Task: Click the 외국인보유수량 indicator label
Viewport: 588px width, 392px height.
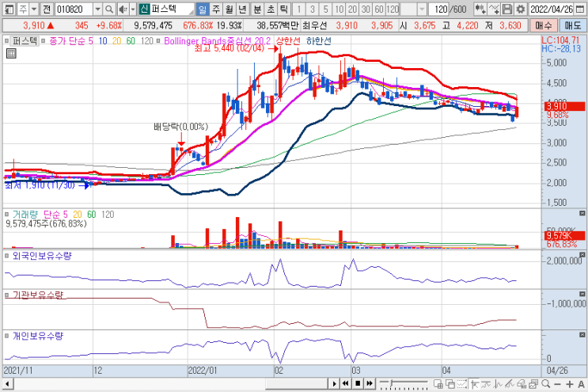Action: [42, 256]
